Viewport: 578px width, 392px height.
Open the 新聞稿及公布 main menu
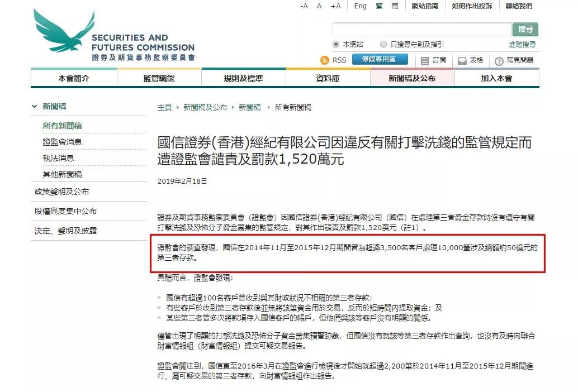point(412,78)
